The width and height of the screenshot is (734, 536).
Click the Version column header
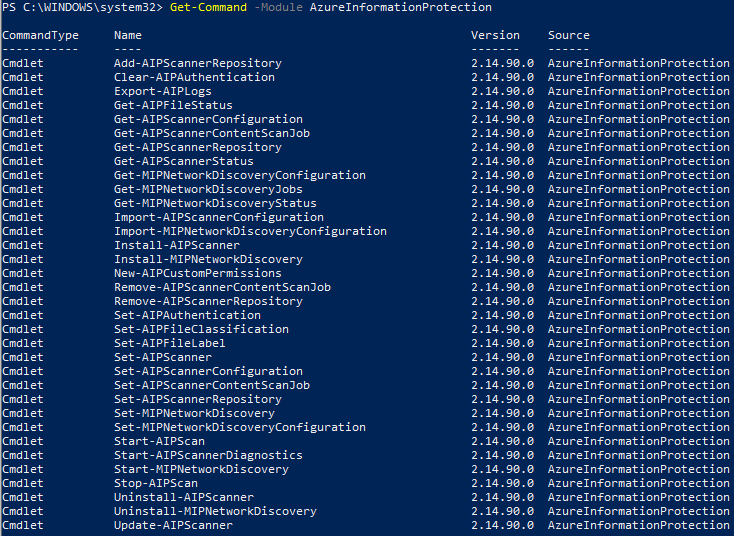pos(495,36)
